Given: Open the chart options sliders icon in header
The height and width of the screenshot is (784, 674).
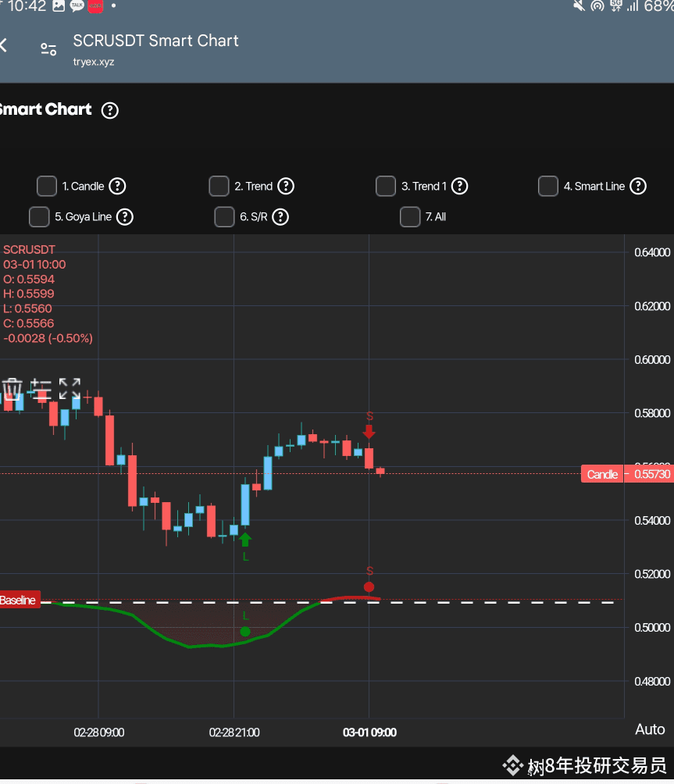Looking at the screenshot, I should 48,48.
